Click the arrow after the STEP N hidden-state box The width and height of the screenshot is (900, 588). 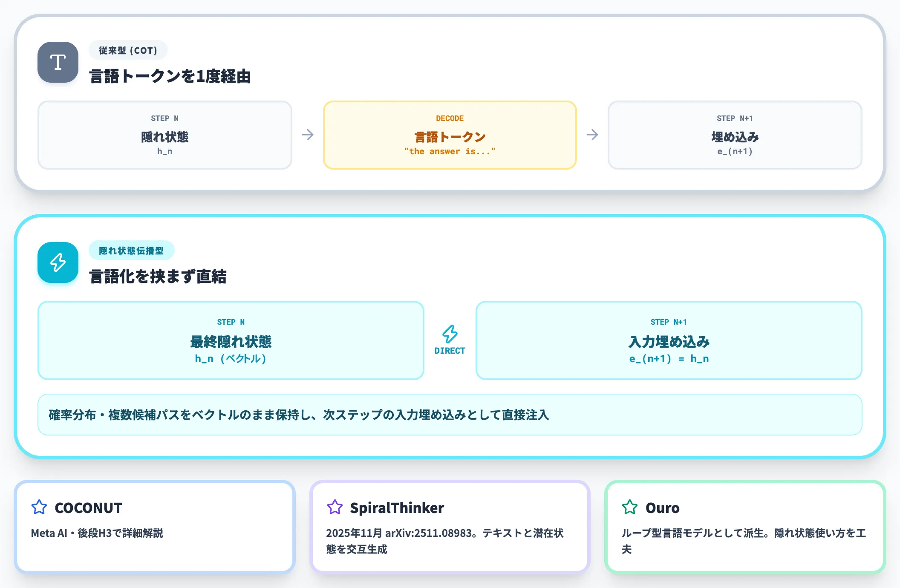coord(308,135)
